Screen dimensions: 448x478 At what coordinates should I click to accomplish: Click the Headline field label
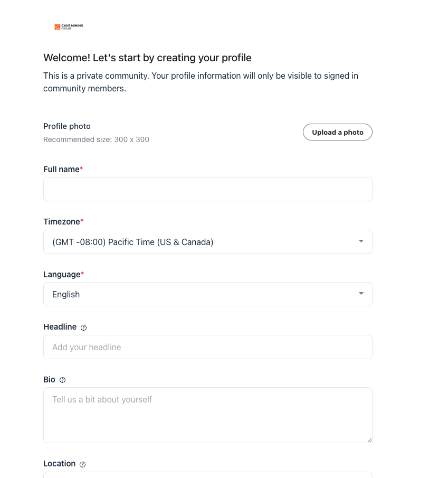pyautogui.click(x=60, y=327)
